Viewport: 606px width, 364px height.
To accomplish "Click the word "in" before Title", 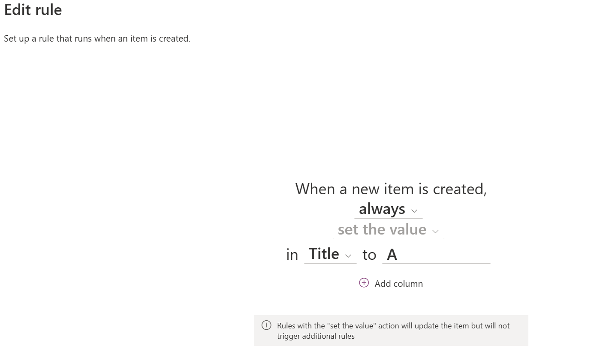I will pyautogui.click(x=292, y=255).
